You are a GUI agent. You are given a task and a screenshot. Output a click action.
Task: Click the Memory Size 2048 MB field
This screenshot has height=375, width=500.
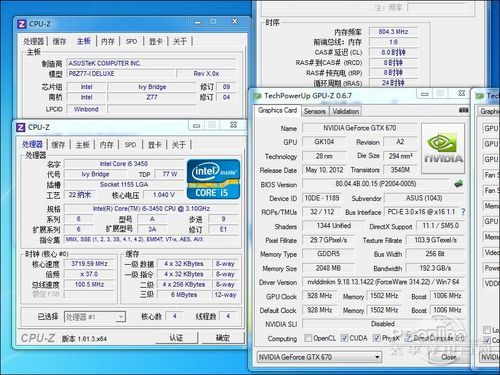(x=328, y=268)
